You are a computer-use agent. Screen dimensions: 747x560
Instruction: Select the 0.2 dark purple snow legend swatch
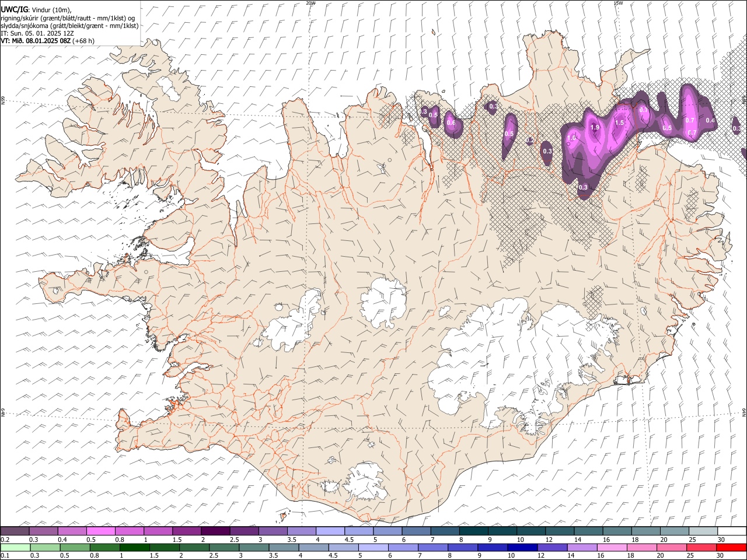pos(15,531)
